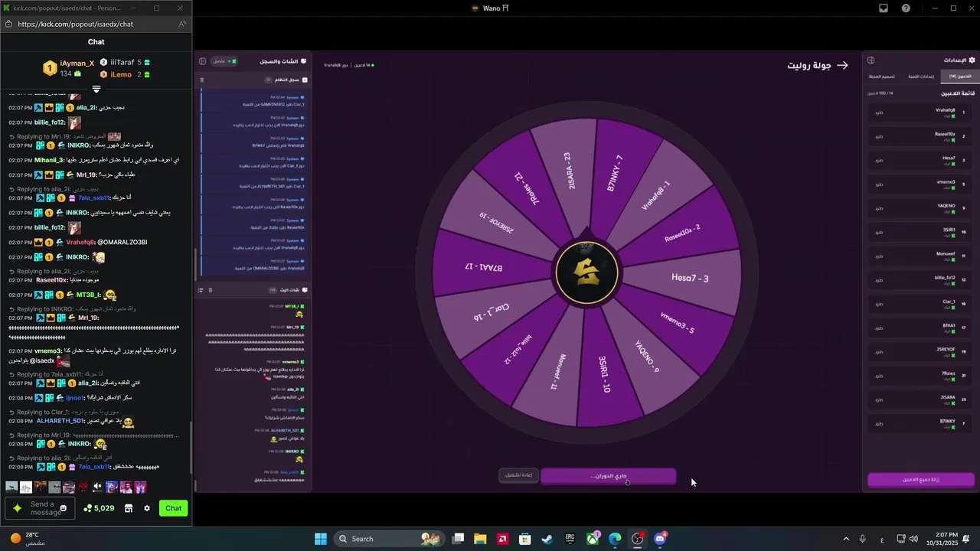Open Epic Games launcher from taskbar
This screenshot has width=980, height=551.
570,539
